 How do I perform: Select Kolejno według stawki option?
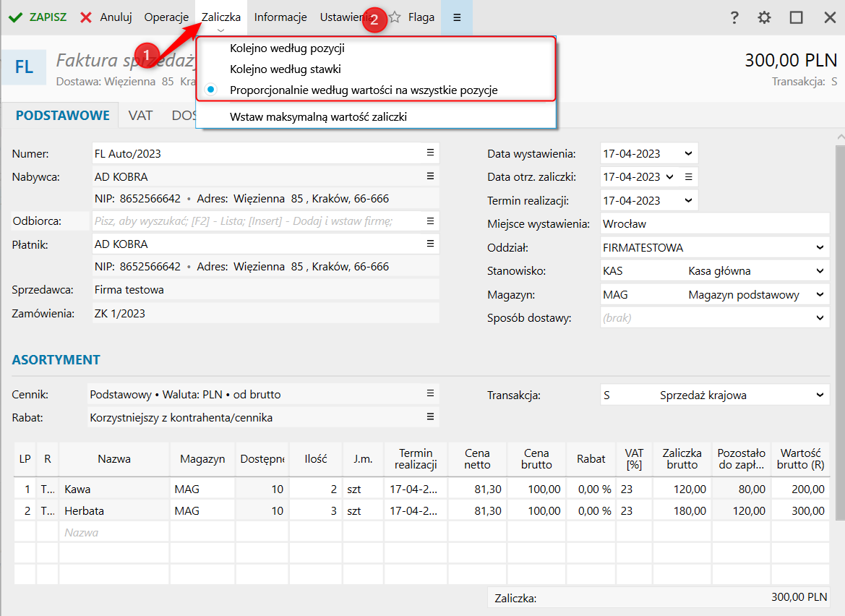tap(285, 69)
